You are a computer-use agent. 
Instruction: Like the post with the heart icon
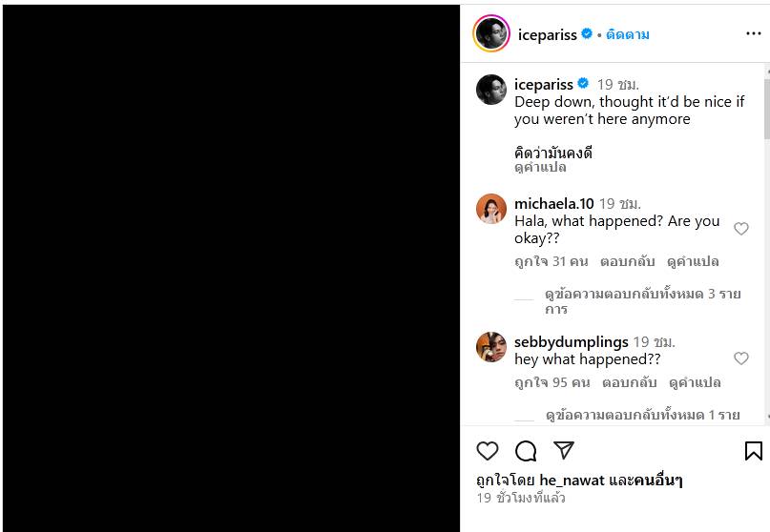click(487, 451)
